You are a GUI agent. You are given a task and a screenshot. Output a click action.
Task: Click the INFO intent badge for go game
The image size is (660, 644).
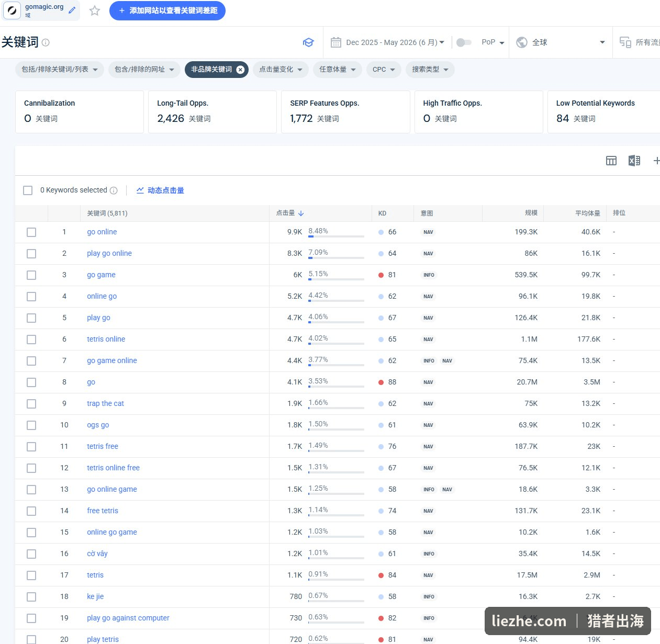pos(429,275)
